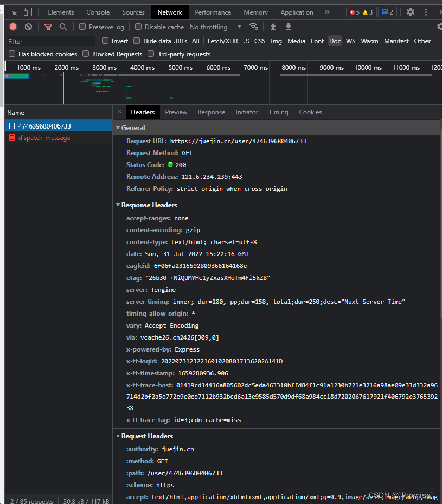Check the Invert filter checkbox
This screenshot has height=504, width=442.
coord(105,41)
